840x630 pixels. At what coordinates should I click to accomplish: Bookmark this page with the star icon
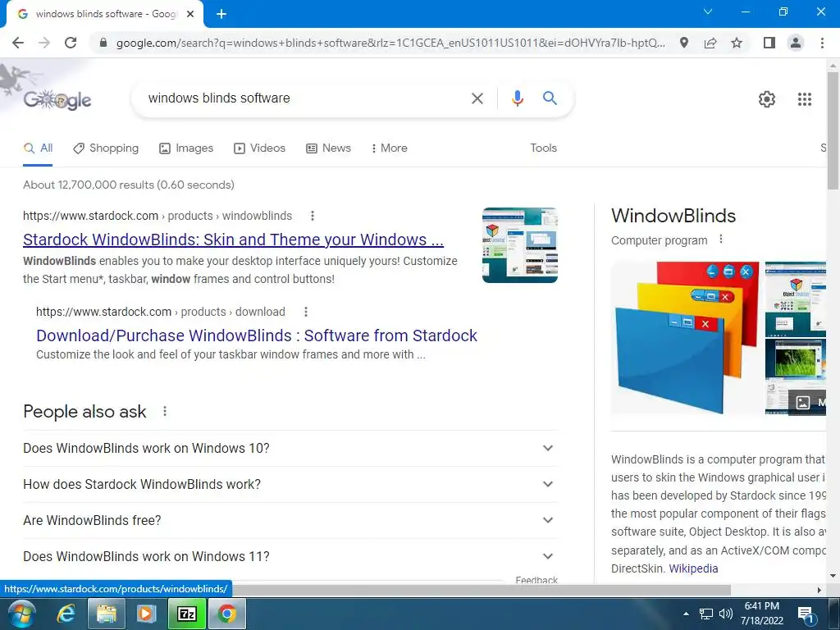[737, 43]
